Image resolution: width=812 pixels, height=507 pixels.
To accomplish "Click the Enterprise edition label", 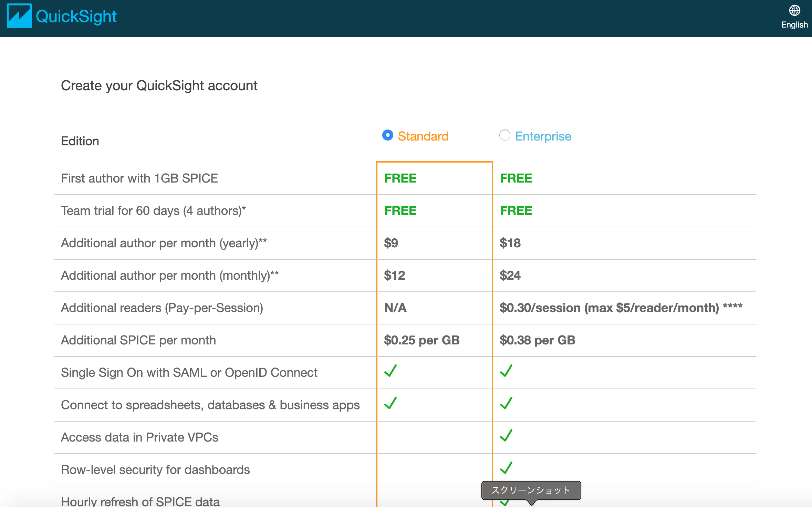I will point(543,136).
